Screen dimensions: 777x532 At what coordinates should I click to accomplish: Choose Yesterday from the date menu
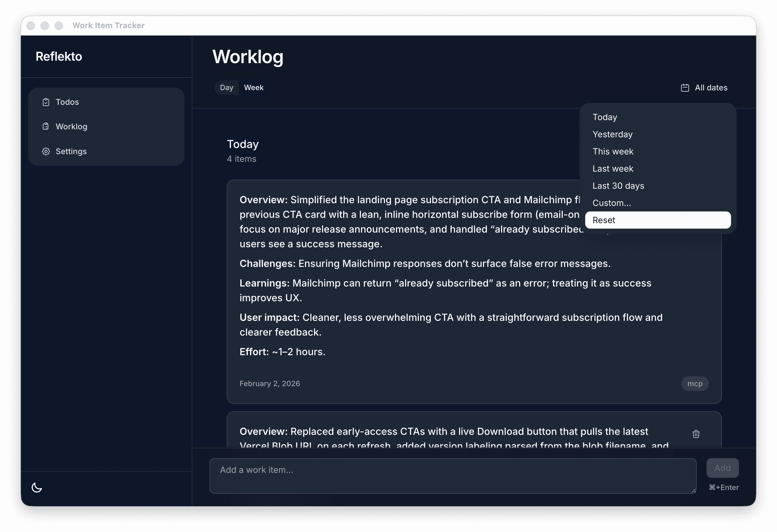click(612, 134)
